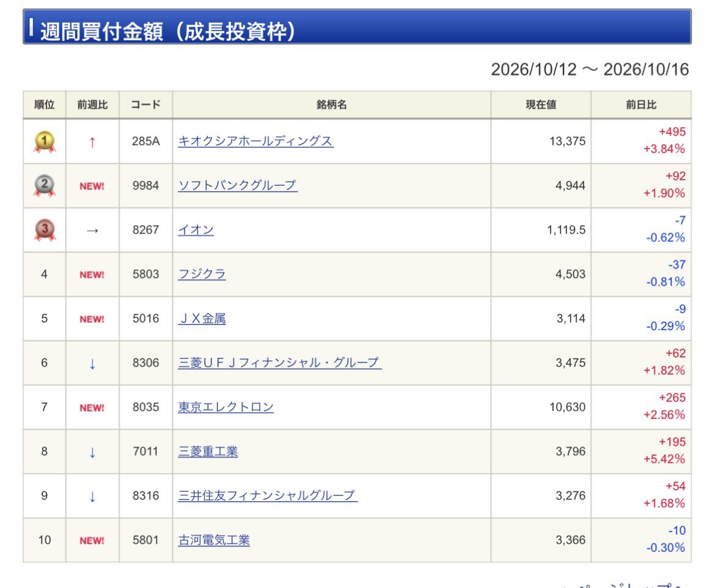The image size is (715, 588).
Task: Click the -0.81% daily change
Action: [665, 282]
